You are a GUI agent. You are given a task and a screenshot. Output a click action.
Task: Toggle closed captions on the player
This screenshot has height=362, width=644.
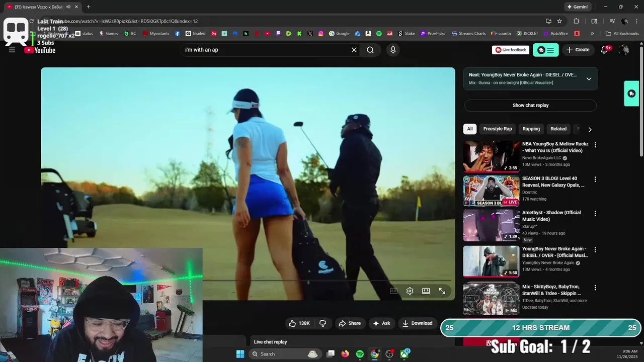coord(394,291)
